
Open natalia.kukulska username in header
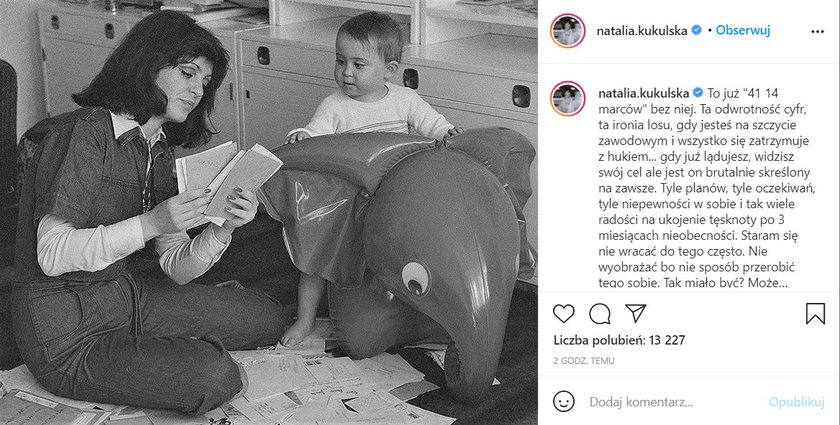point(642,31)
